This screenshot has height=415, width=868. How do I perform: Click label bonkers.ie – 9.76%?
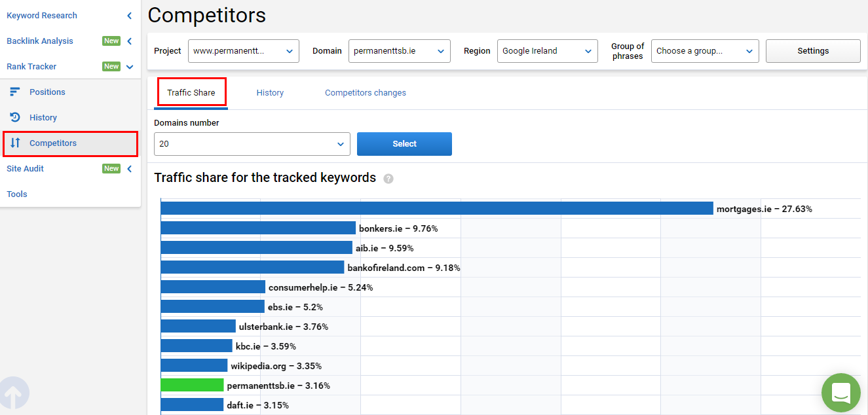pyautogui.click(x=398, y=228)
